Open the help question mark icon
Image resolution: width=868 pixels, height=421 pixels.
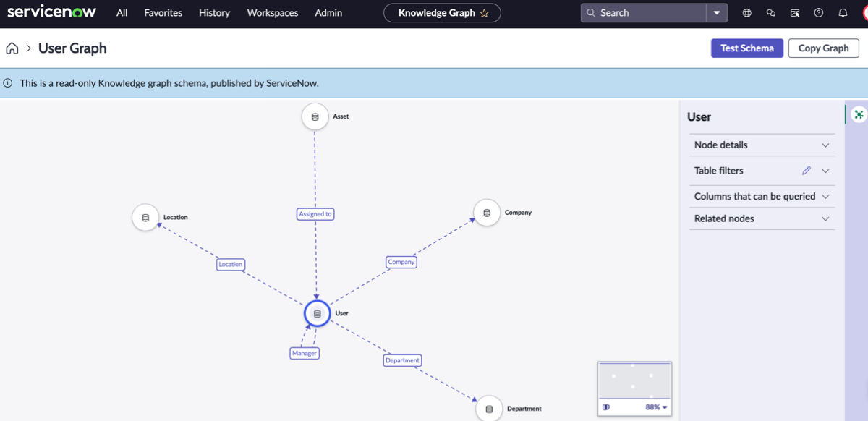click(x=819, y=13)
